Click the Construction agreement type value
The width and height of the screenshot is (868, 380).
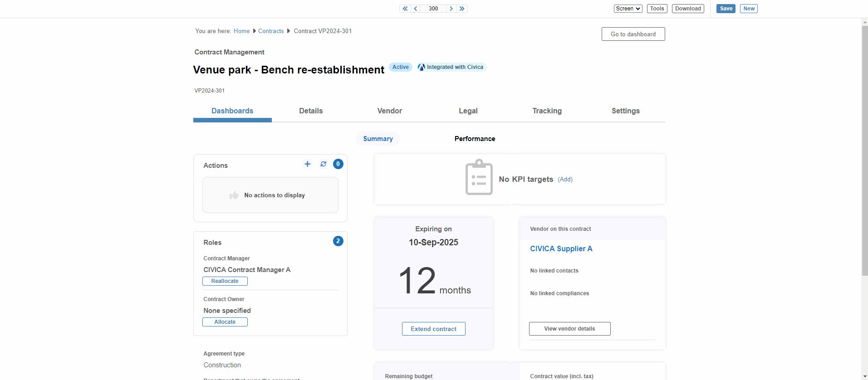222,365
